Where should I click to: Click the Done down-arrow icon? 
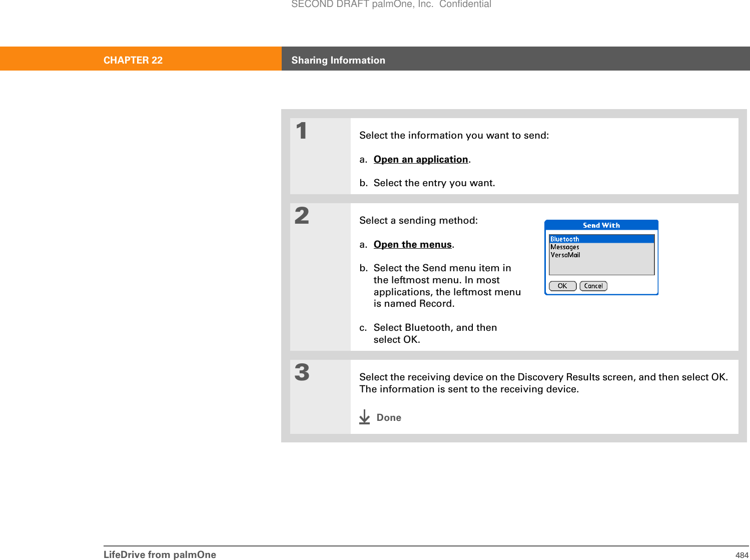coord(364,417)
